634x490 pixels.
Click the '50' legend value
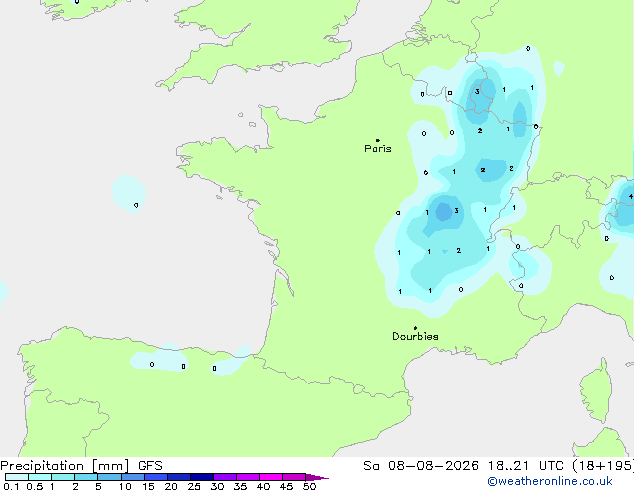point(309,486)
